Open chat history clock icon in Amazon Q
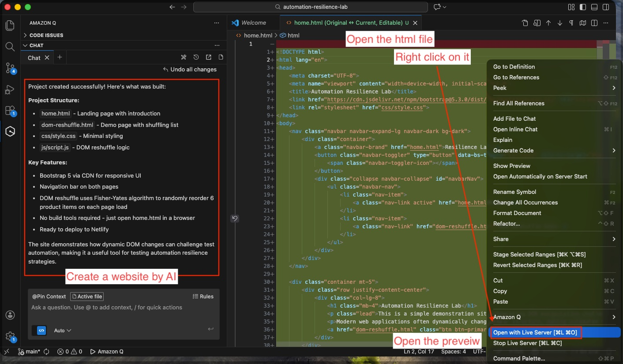Viewport: 623px width, 364px height. (x=196, y=57)
